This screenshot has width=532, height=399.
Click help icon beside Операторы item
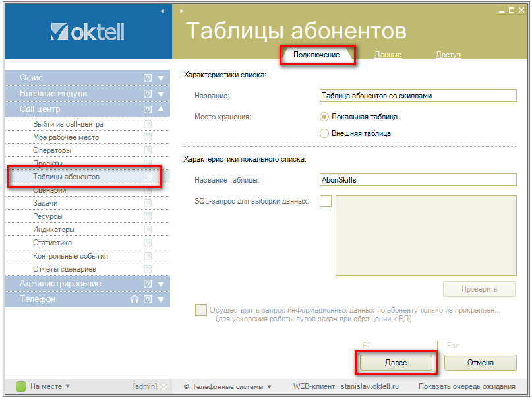tap(148, 150)
